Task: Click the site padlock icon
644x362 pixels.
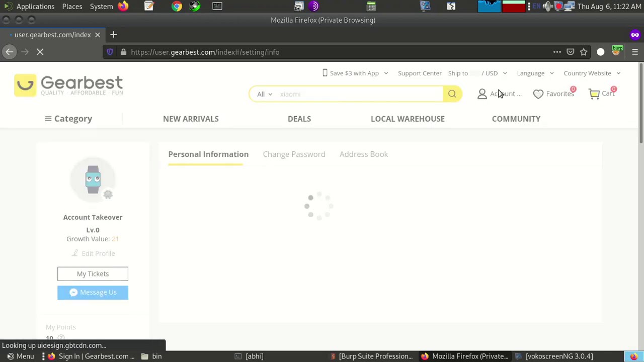Action: [x=123, y=52]
